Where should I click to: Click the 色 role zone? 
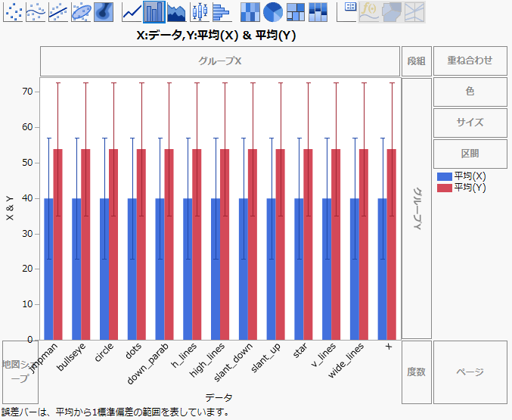470,92
